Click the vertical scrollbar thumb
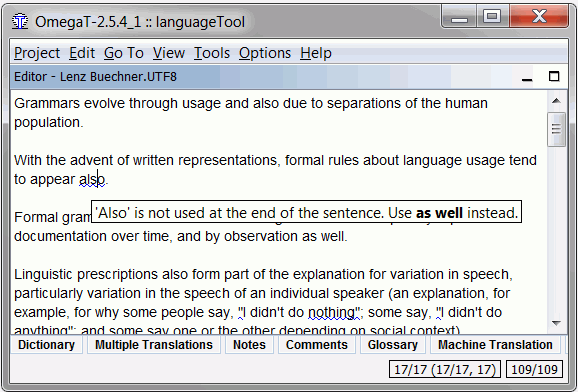The image size is (578, 392). pyautogui.click(x=556, y=129)
